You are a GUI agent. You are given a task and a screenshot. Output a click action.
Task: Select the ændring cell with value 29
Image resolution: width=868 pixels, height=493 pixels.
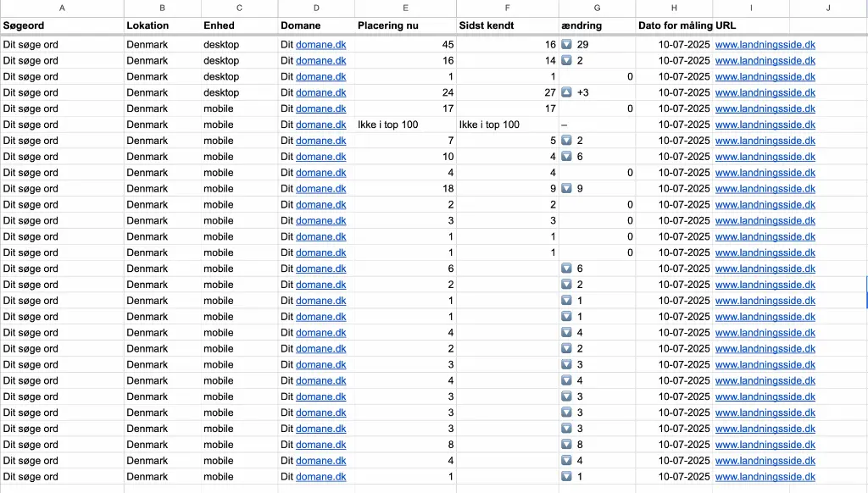(x=597, y=44)
